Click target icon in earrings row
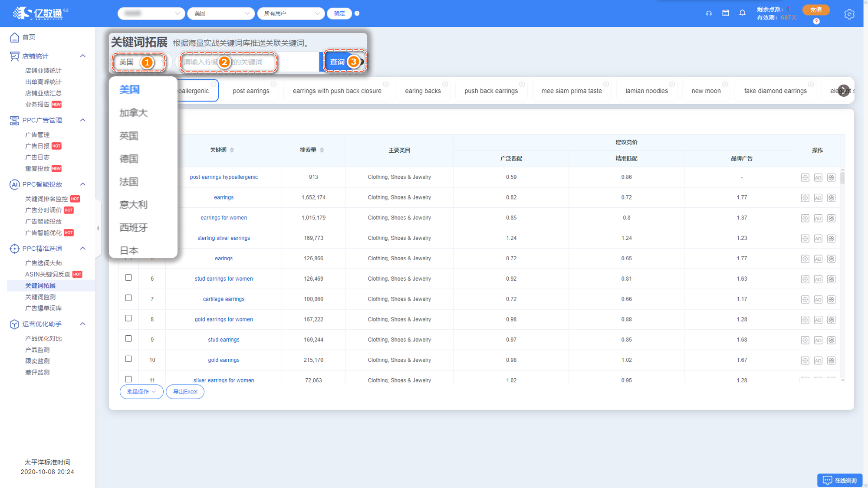 (x=805, y=198)
